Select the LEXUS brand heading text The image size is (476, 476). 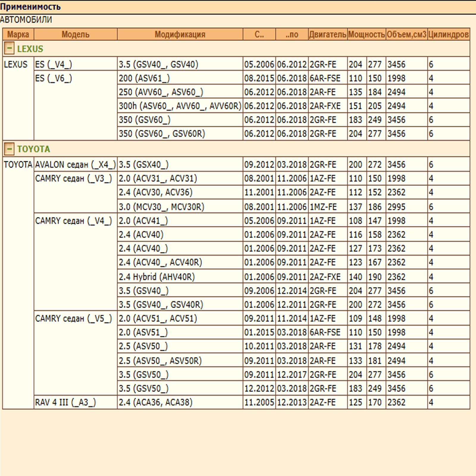coord(30,49)
